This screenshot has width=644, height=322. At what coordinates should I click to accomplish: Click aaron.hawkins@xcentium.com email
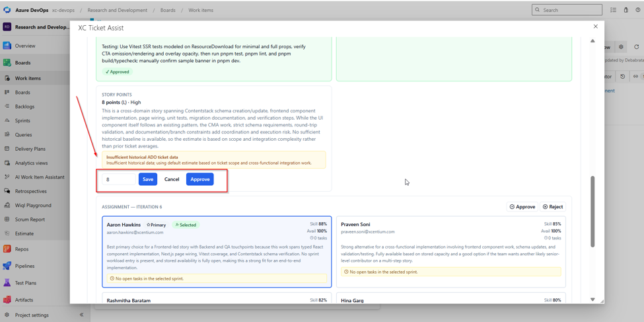click(135, 232)
